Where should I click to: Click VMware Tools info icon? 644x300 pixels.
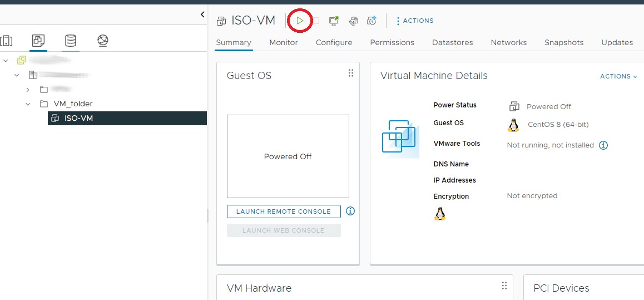pyautogui.click(x=603, y=145)
